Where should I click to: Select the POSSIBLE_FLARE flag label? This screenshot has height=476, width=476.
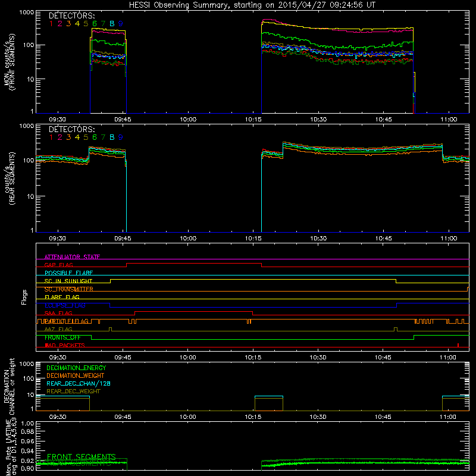(x=68, y=273)
